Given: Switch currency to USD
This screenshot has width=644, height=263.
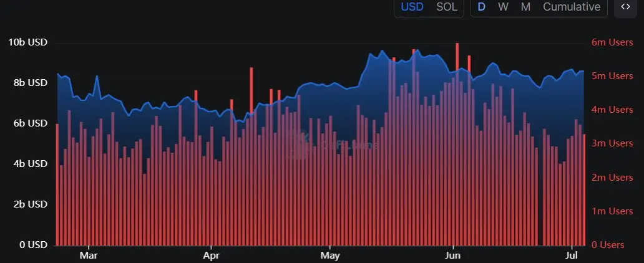Looking at the screenshot, I should click(412, 7).
